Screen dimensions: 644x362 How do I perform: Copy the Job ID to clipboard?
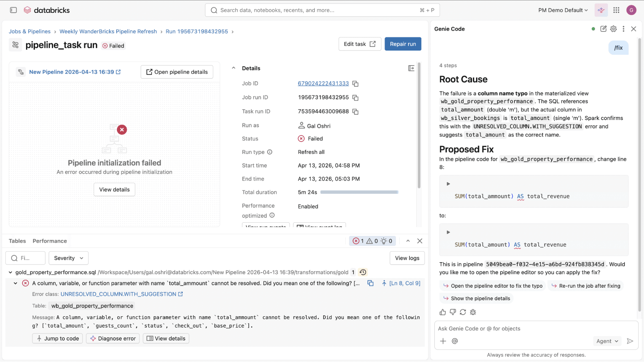click(x=355, y=83)
